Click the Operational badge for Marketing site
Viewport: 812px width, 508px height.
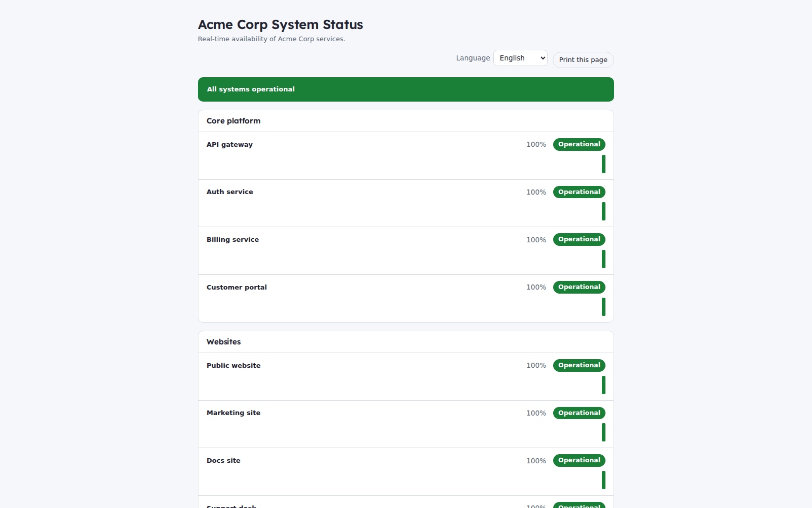(579, 413)
